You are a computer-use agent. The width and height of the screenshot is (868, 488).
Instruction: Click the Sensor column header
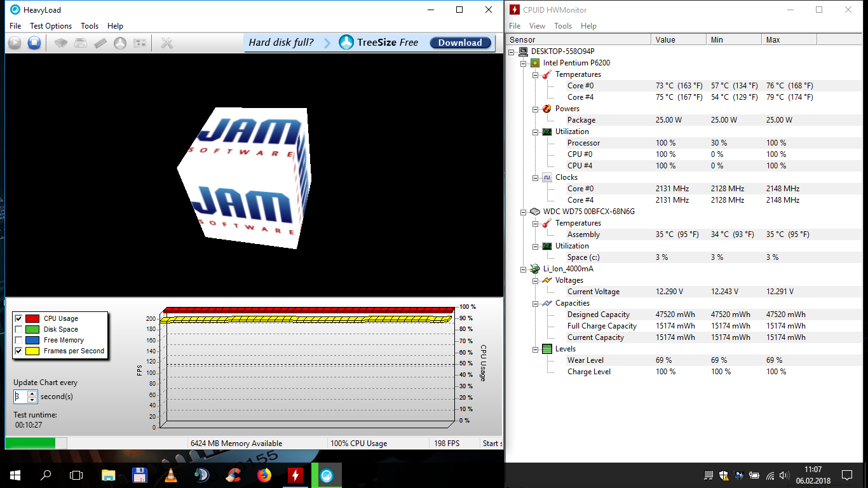(x=578, y=39)
